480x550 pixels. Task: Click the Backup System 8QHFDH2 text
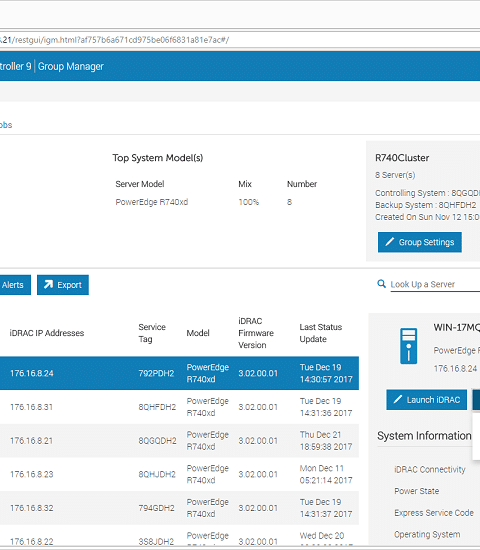[x=426, y=205]
